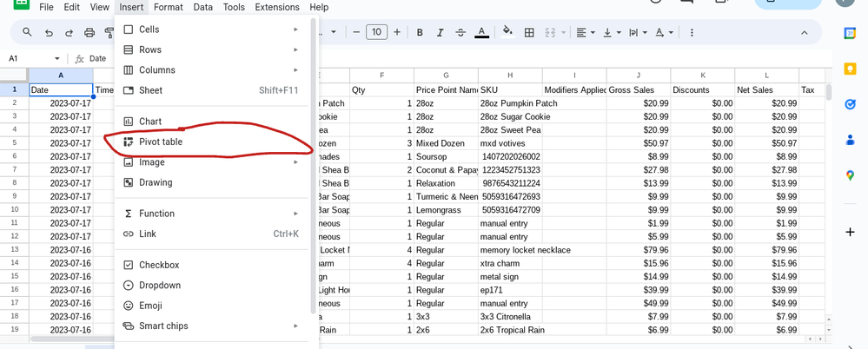Click the search magnifier icon in toolbar
Viewport: 868px width, 349px height.
27,33
